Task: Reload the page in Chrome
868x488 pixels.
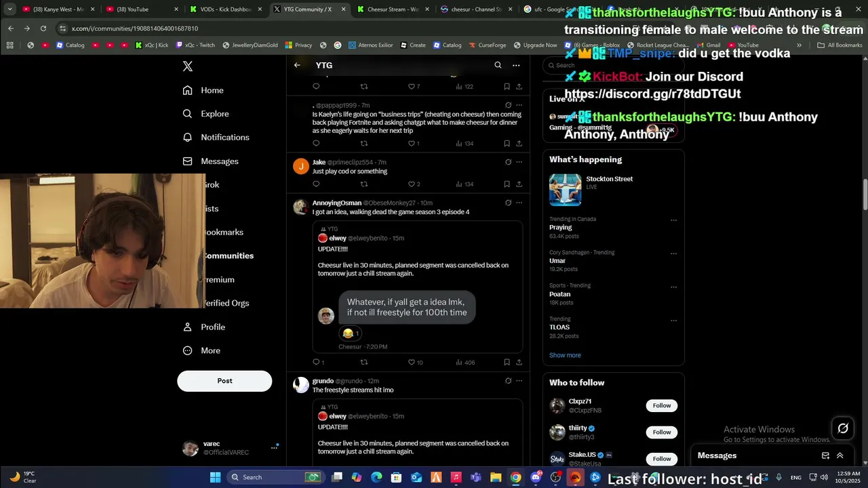Action: pos(43,28)
